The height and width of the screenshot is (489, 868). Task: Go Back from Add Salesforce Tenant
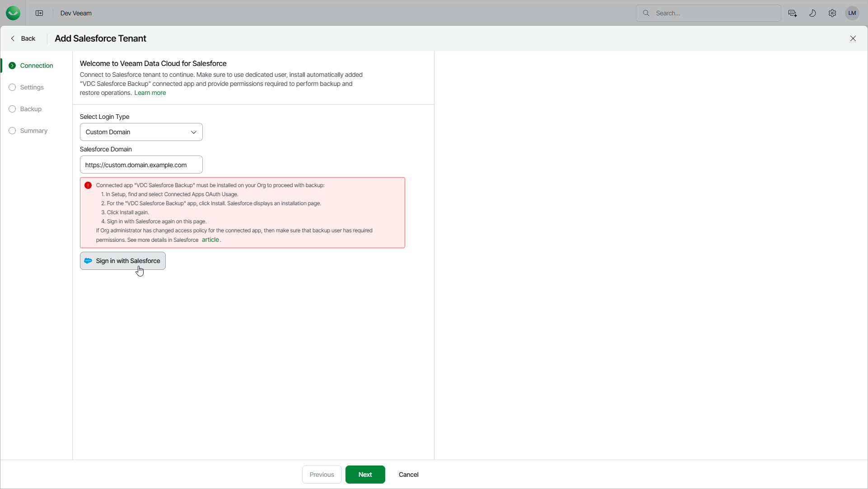[23, 38]
